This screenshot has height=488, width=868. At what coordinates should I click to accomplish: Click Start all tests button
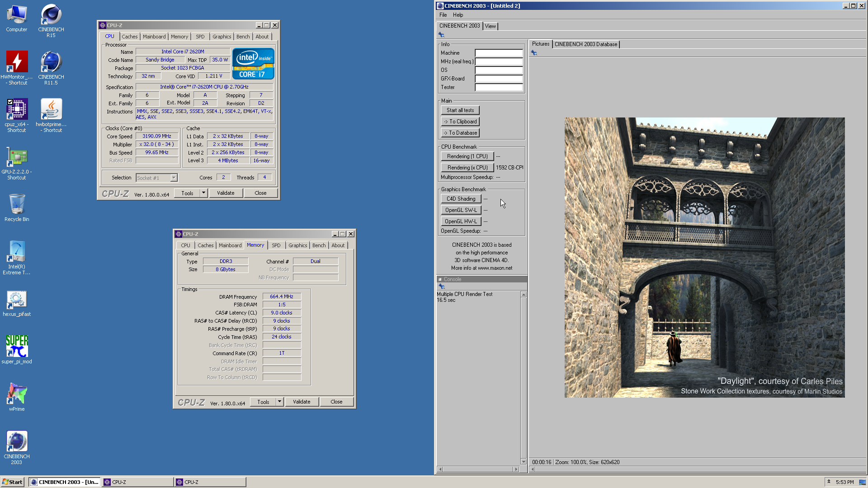460,110
